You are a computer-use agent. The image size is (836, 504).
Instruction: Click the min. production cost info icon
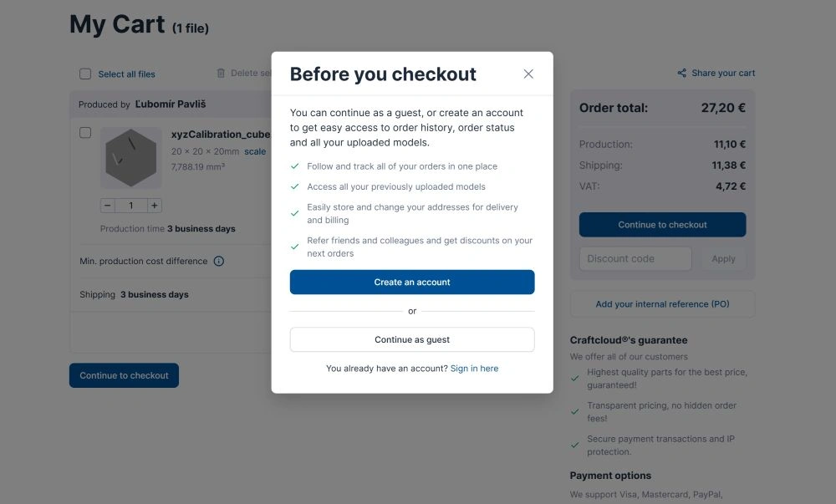tap(219, 261)
